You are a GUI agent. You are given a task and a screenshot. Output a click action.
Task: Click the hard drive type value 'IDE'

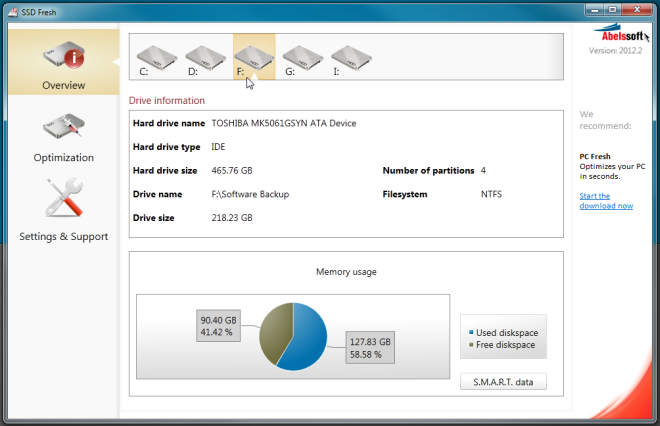pos(218,147)
